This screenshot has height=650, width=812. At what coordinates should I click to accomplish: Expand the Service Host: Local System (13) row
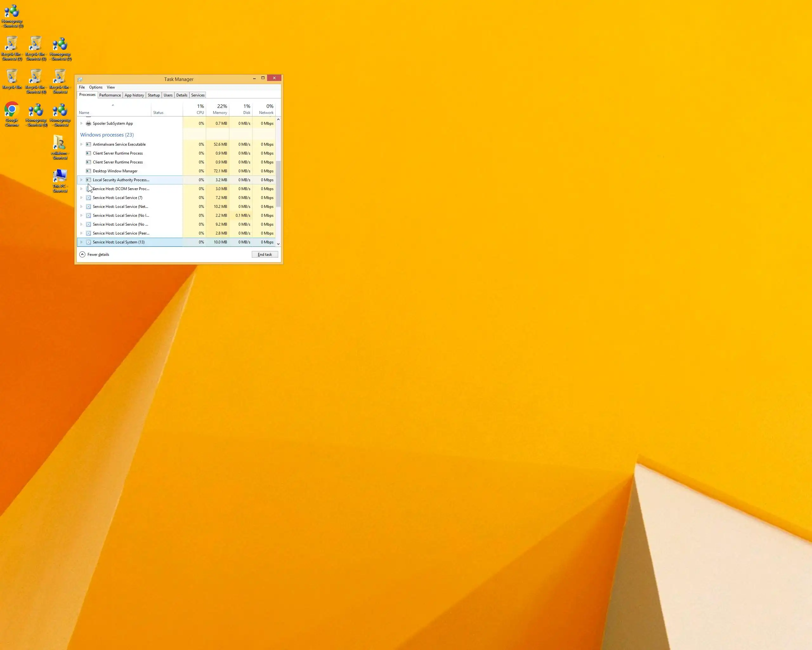pos(81,242)
